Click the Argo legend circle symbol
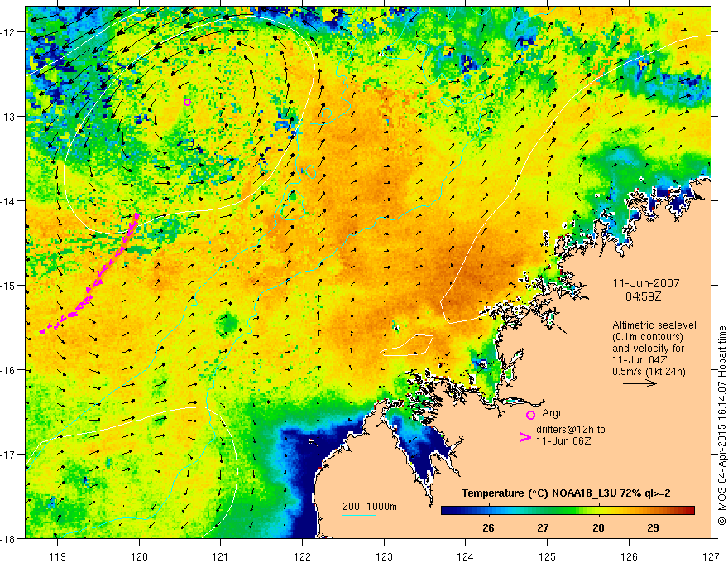Image resolution: width=728 pixels, height=563 pixels. coord(530,415)
